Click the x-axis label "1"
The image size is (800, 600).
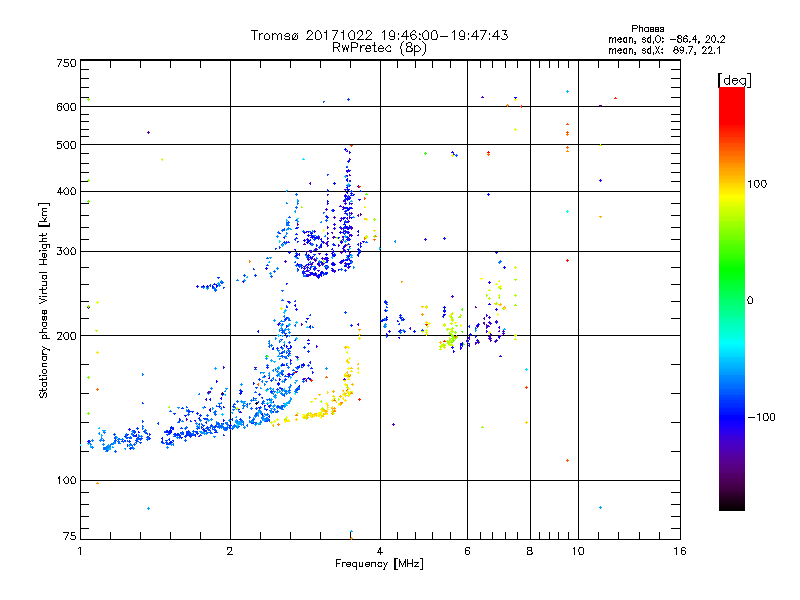click(x=80, y=551)
